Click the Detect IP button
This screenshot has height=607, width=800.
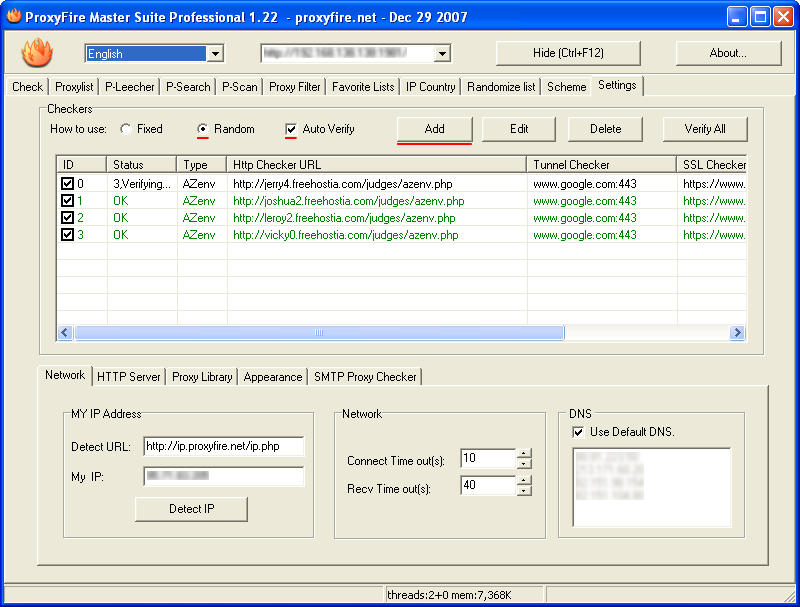pos(191,509)
